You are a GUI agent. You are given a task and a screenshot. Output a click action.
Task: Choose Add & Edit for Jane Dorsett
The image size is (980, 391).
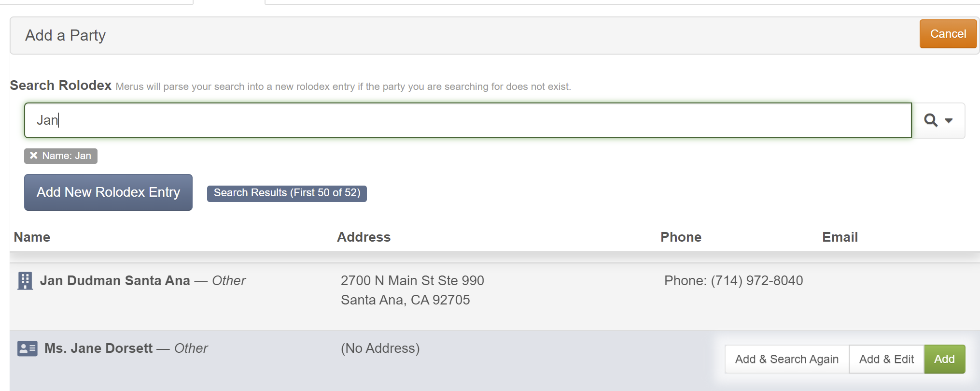[x=886, y=359]
